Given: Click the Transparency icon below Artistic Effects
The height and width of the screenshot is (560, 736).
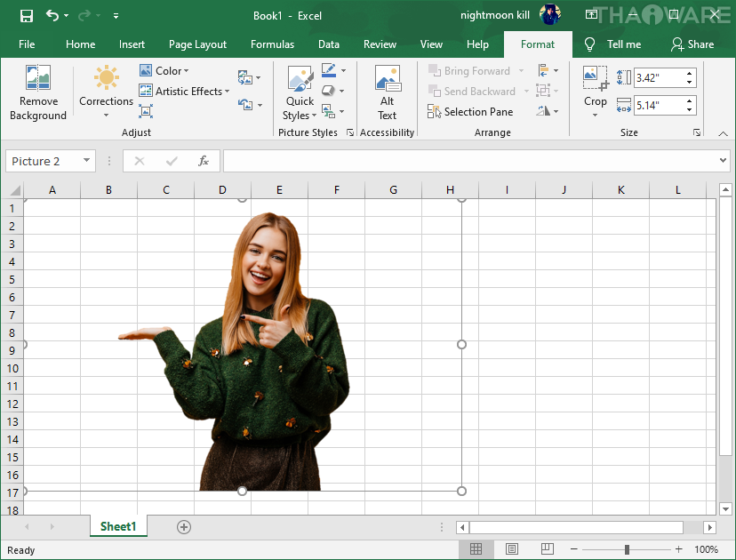Looking at the screenshot, I should 147,111.
